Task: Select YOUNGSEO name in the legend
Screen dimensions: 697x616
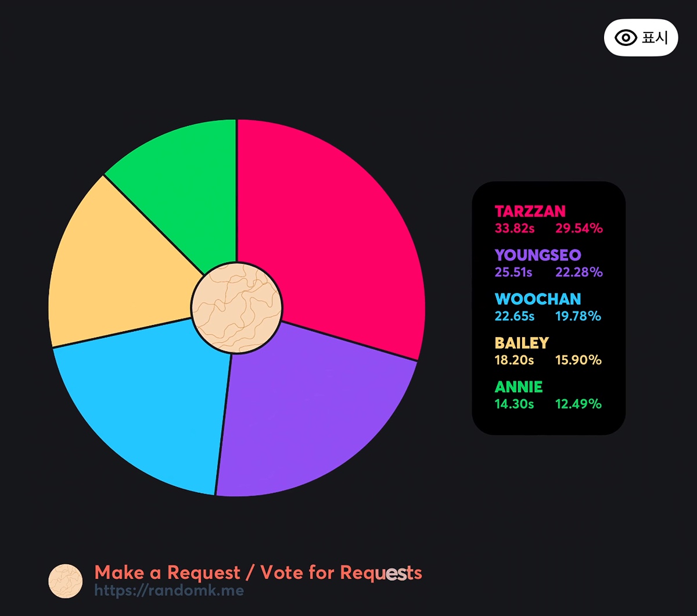Action: (x=538, y=255)
